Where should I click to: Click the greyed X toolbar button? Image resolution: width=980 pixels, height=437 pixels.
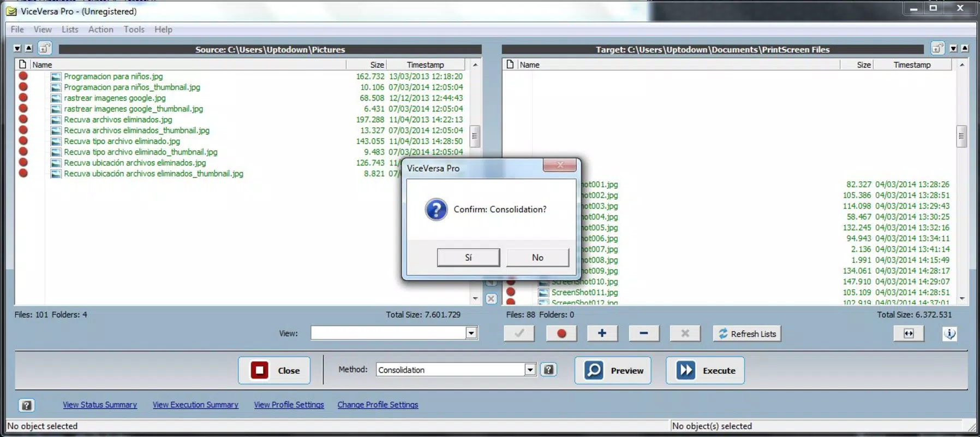[x=685, y=333]
